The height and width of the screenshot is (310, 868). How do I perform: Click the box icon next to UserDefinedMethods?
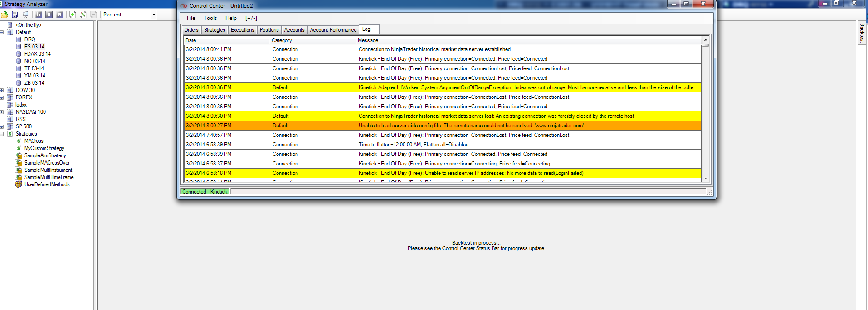coord(19,184)
